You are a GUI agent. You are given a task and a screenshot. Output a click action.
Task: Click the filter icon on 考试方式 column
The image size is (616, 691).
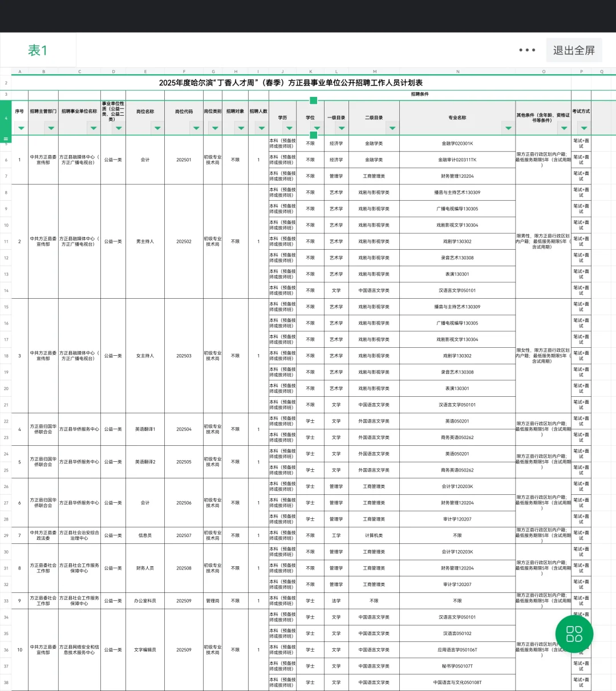[x=583, y=128]
